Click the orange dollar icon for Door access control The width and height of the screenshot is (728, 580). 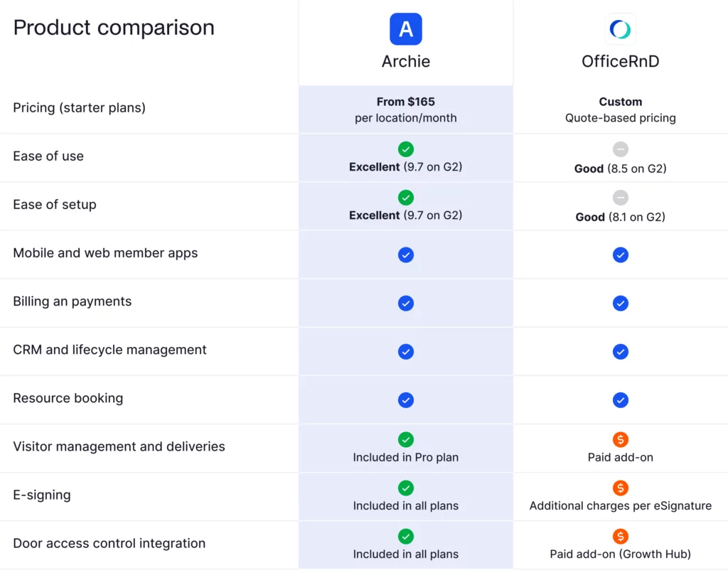pyautogui.click(x=620, y=537)
